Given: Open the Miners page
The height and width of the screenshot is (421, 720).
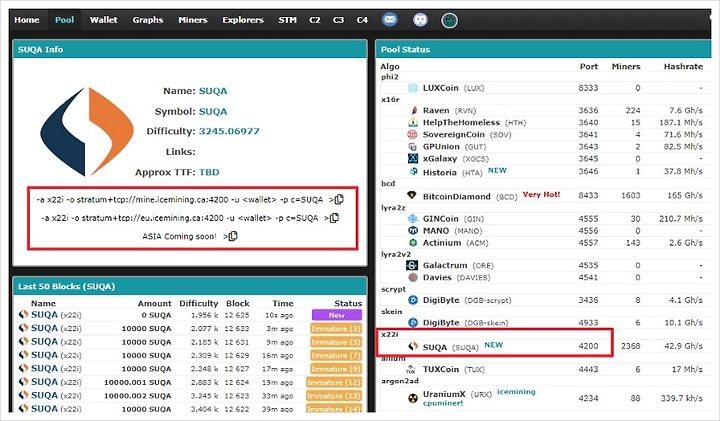Looking at the screenshot, I should click(193, 20).
